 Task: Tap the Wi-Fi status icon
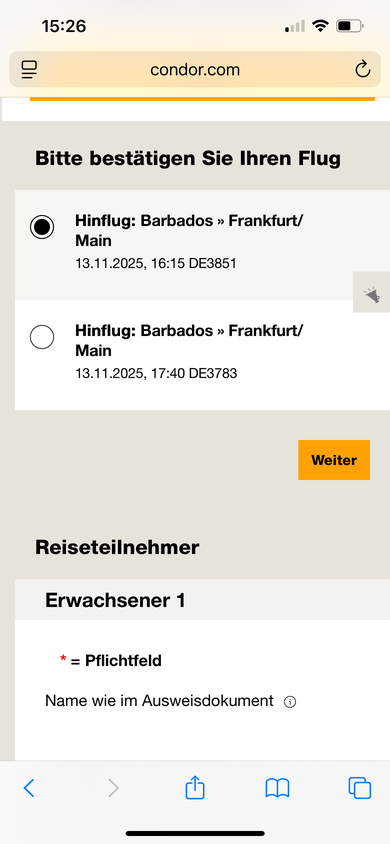pyautogui.click(x=321, y=25)
